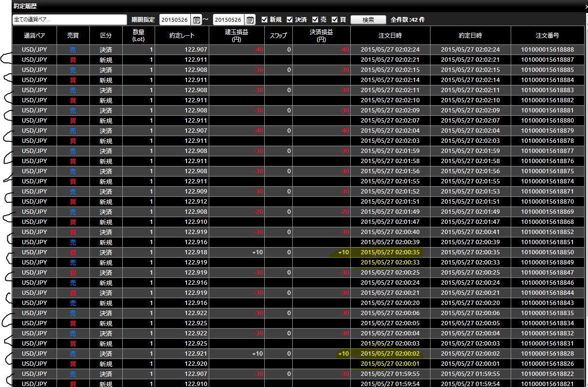Click the 検索 search button
588x387 pixels.
[x=368, y=20]
